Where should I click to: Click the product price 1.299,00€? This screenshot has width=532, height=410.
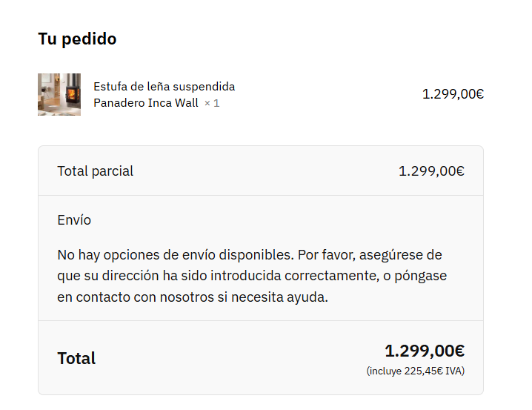point(453,94)
